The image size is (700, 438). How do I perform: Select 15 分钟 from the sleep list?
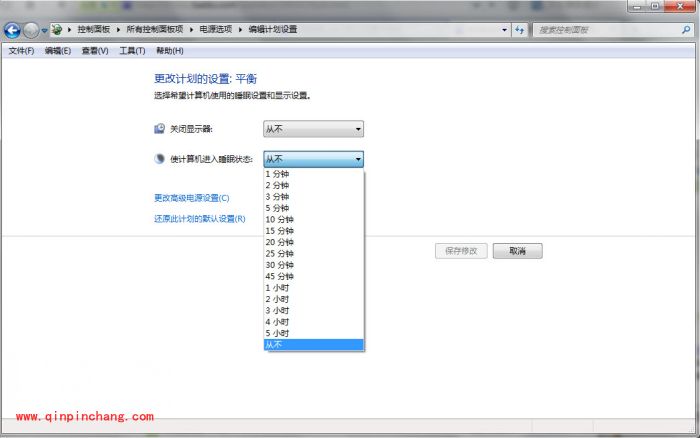pos(314,231)
